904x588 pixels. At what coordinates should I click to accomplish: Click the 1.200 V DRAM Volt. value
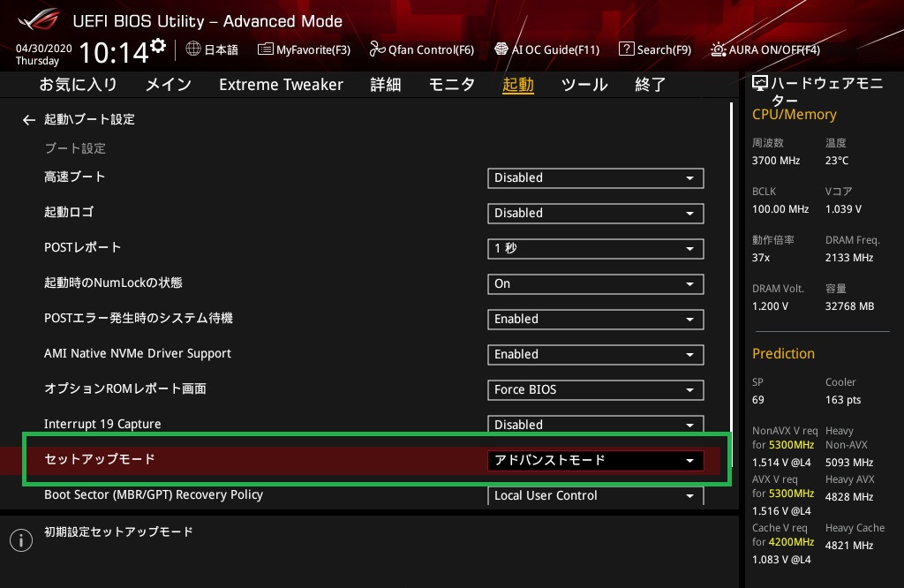click(x=770, y=306)
